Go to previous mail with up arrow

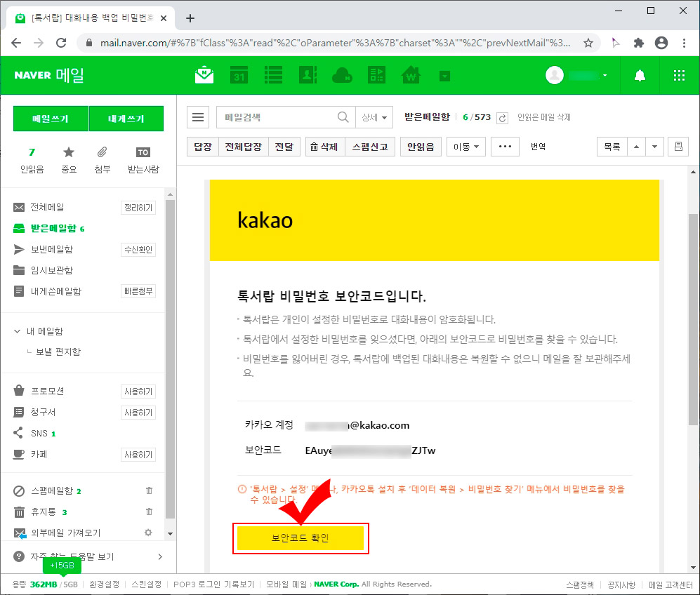[636, 147]
